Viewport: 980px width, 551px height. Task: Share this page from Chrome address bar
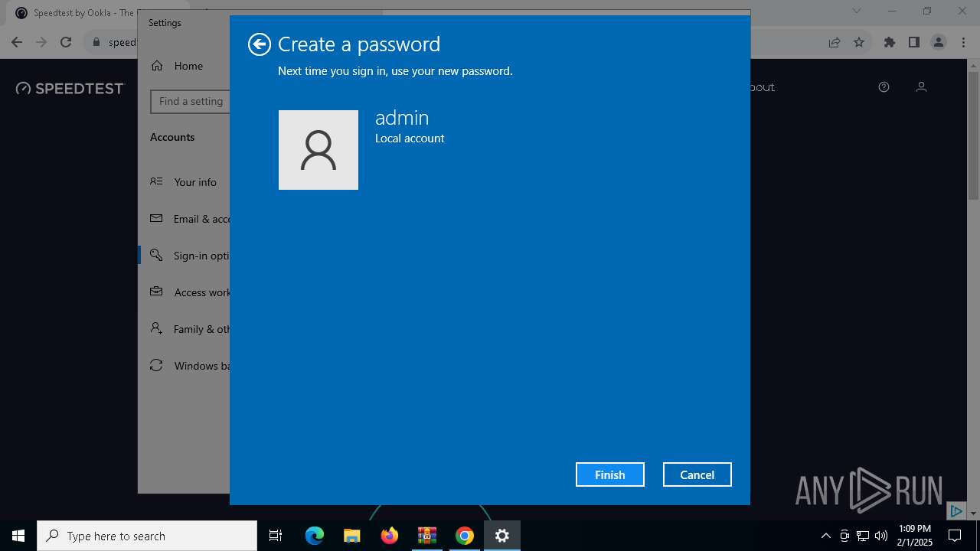tap(835, 43)
